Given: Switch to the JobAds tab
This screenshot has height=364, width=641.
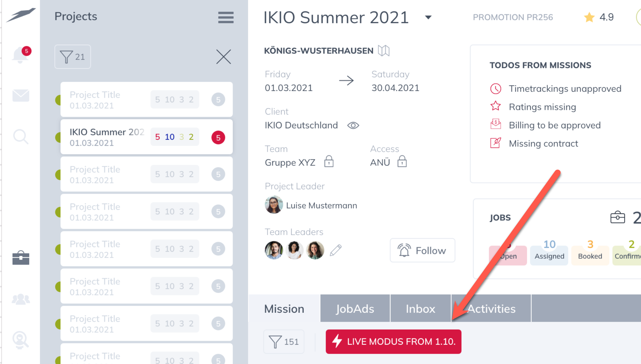Looking at the screenshot, I should [355, 308].
